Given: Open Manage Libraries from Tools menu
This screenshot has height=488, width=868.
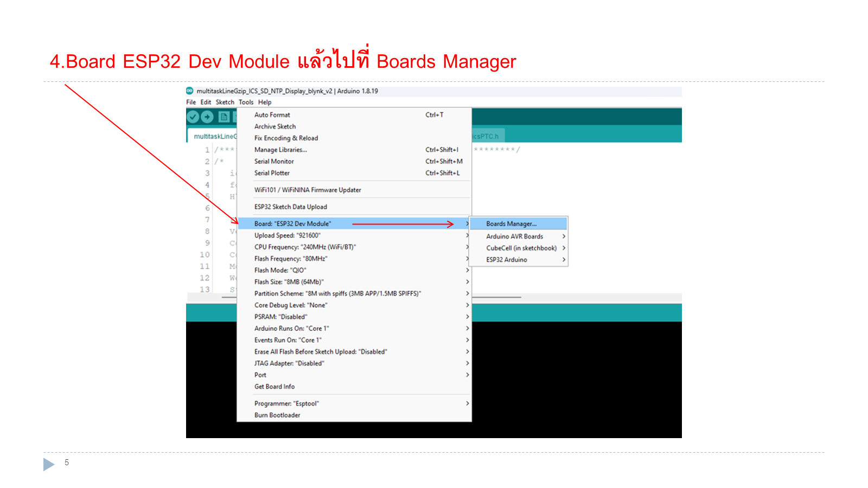Looking at the screenshot, I should [x=354, y=150].
